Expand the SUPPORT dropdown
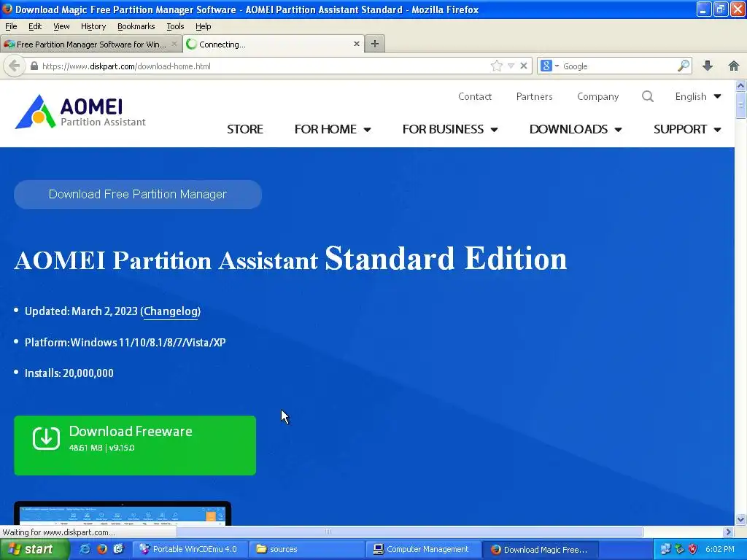Image resolution: width=747 pixels, height=560 pixels. 687,129
